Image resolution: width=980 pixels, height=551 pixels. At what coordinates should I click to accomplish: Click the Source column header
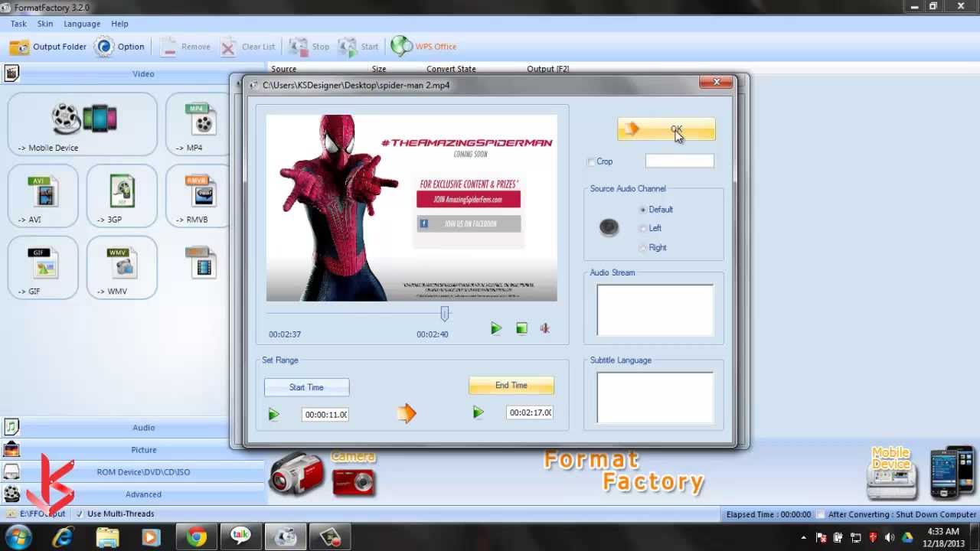tap(283, 69)
